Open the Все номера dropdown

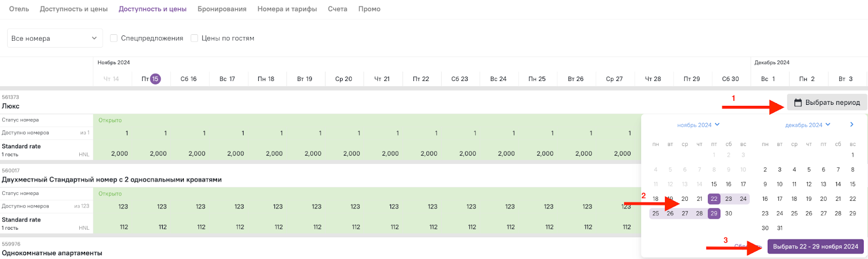pyautogui.click(x=55, y=38)
